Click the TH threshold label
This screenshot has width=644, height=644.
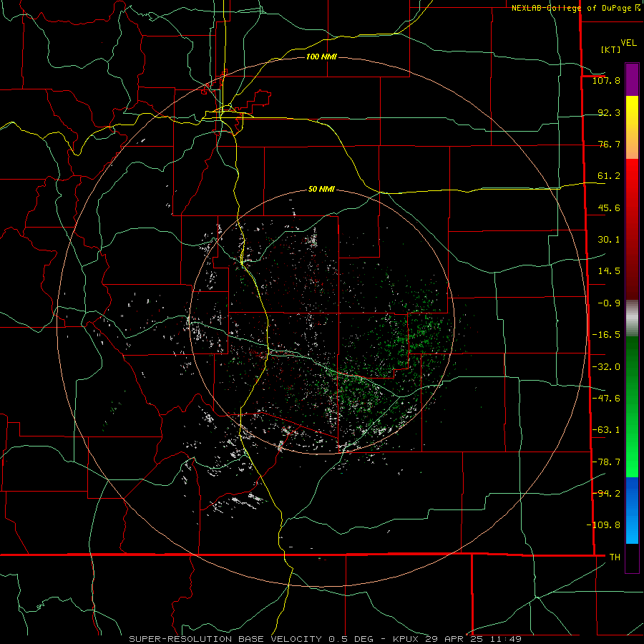point(615,557)
